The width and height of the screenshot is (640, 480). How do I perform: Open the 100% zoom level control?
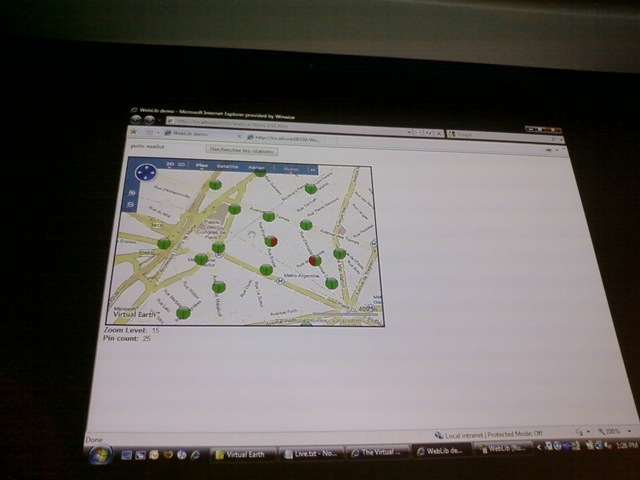609,431
